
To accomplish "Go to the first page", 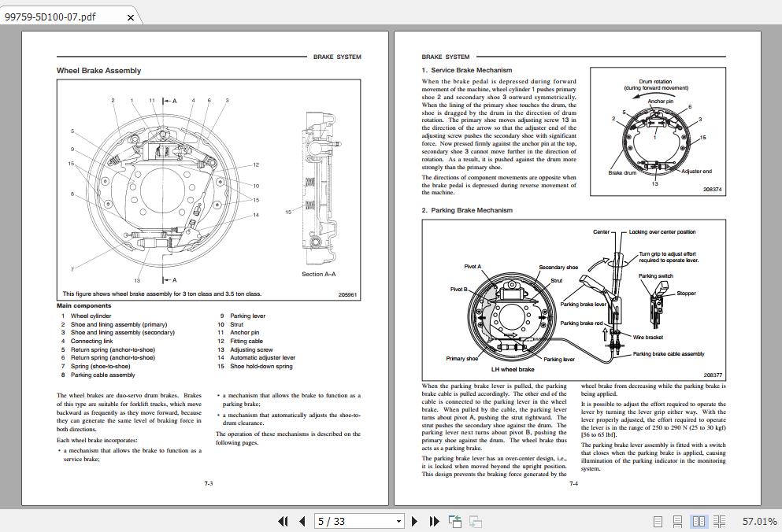I will 284,521.
